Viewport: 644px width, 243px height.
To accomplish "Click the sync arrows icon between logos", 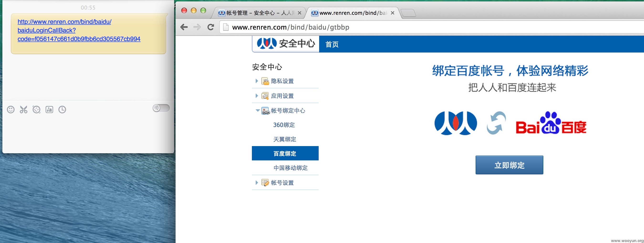I will click(x=496, y=123).
